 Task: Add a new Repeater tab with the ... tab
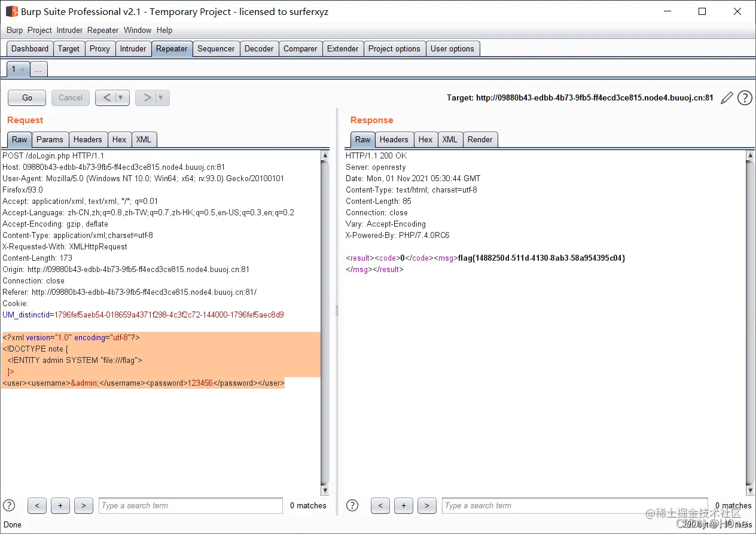38,70
